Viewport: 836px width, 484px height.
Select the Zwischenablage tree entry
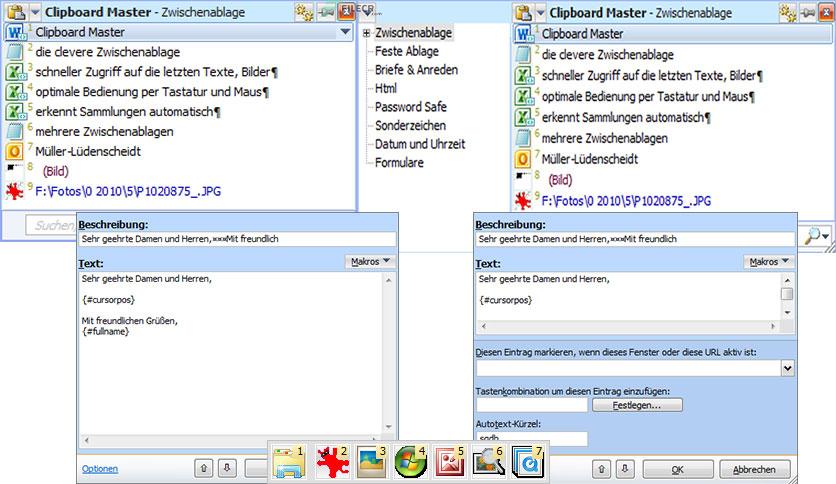point(413,33)
